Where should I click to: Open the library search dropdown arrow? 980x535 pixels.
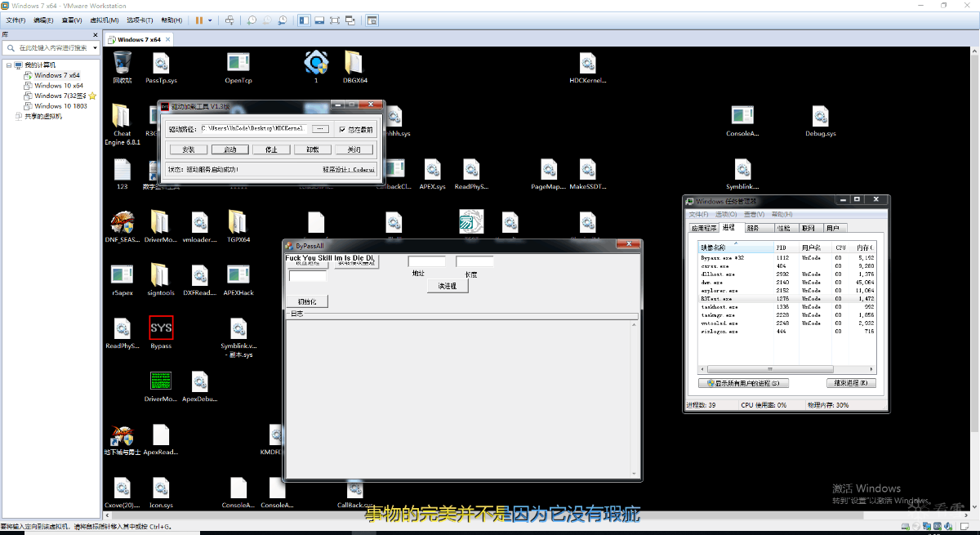pos(95,48)
